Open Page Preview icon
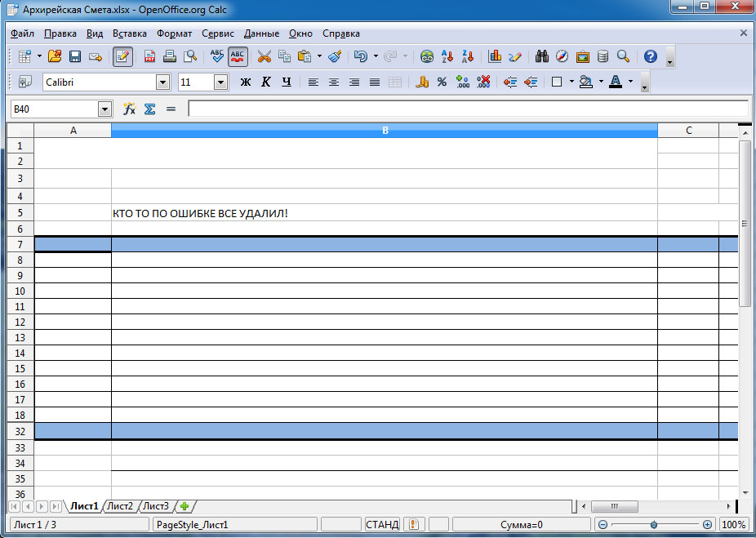The image size is (756, 538). pos(190,57)
